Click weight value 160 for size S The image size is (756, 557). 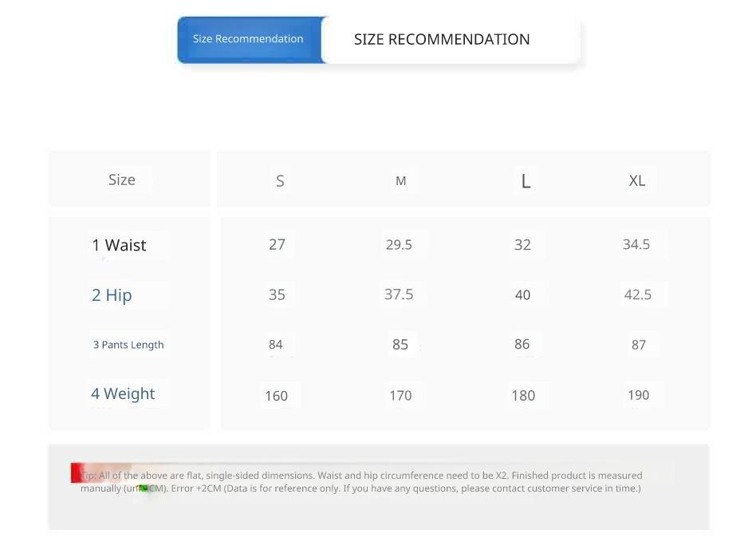click(276, 395)
